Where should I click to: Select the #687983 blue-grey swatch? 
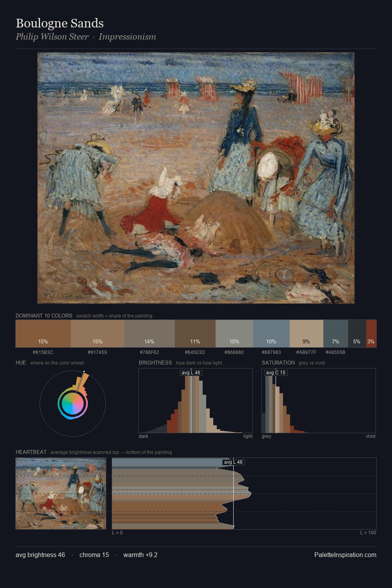coord(271,334)
